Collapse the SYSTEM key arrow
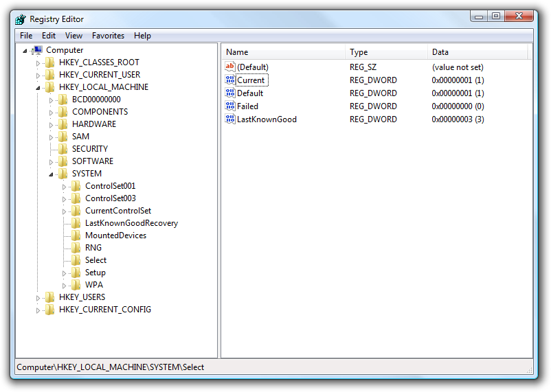 coord(52,174)
